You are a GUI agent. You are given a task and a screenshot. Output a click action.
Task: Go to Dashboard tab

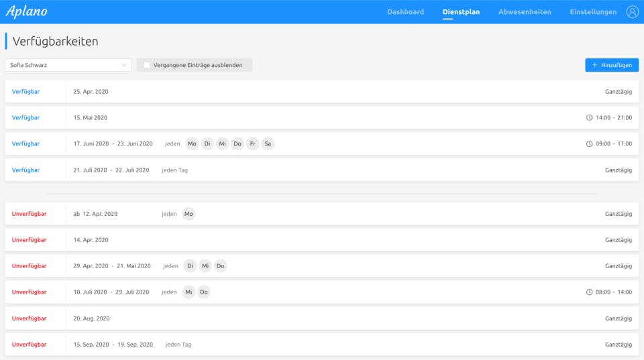point(405,12)
